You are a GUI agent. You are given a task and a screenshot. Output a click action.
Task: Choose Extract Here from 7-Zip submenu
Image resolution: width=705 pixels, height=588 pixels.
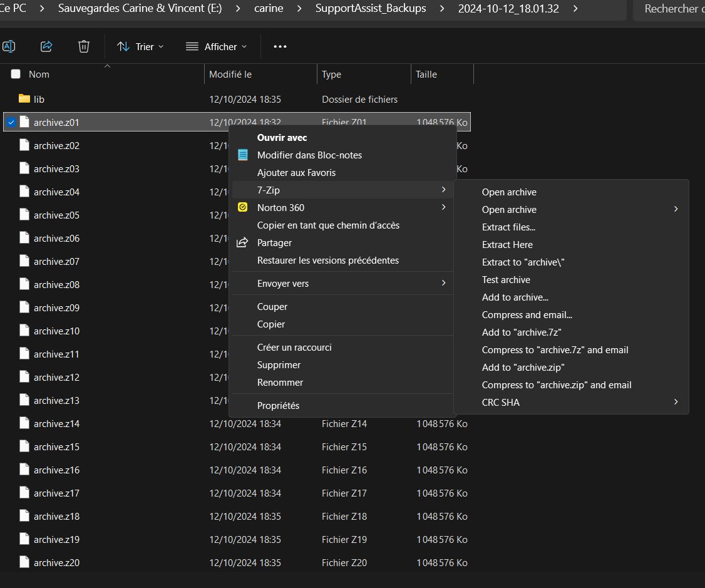tap(507, 244)
